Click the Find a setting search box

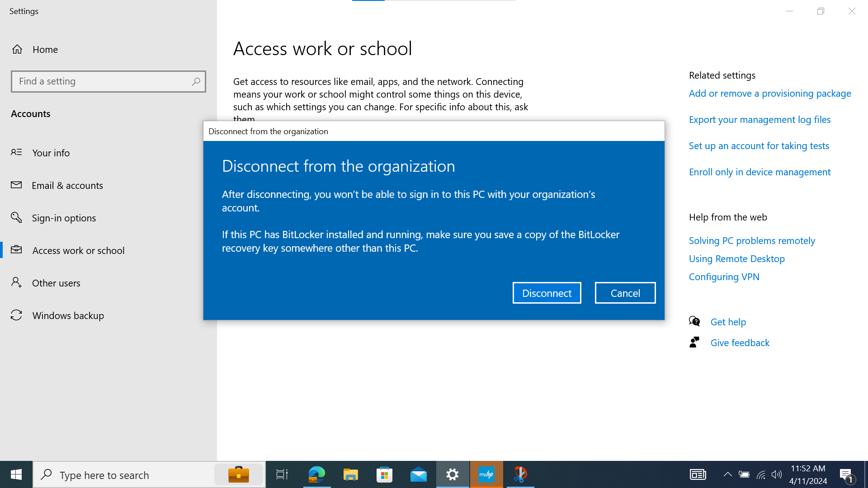coord(102,81)
